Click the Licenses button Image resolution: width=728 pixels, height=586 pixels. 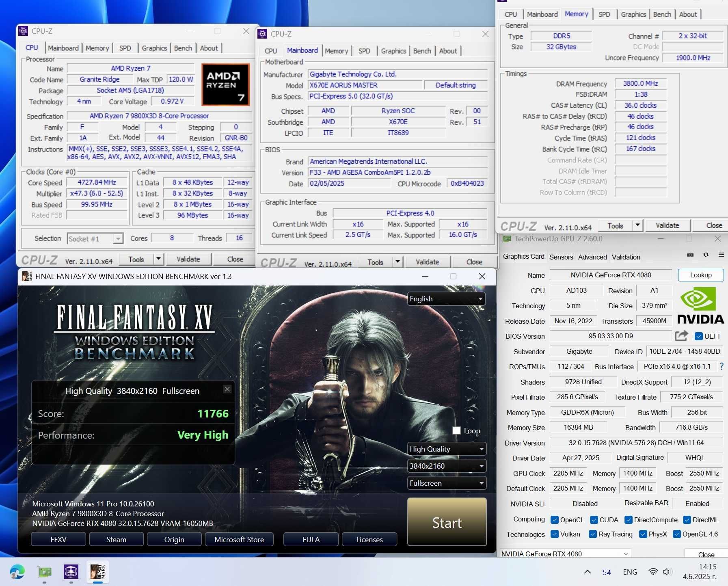(x=369, y=539)
